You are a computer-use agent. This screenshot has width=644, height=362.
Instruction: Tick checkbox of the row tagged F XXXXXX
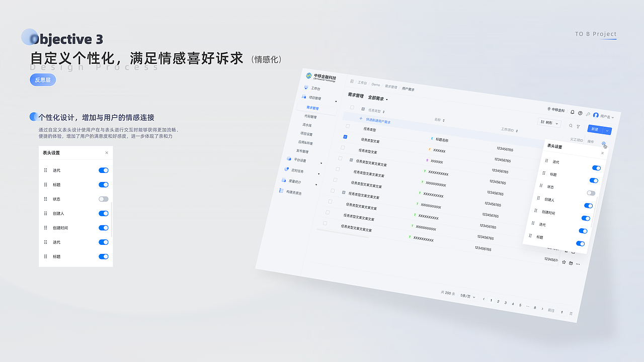click(343, 147)
